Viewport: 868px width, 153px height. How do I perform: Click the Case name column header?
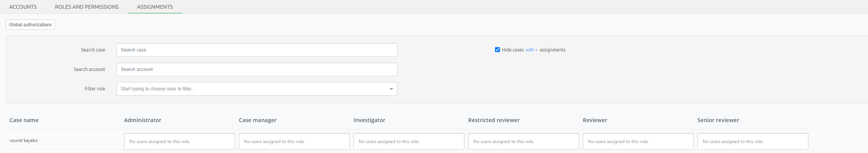coord(24,120)
